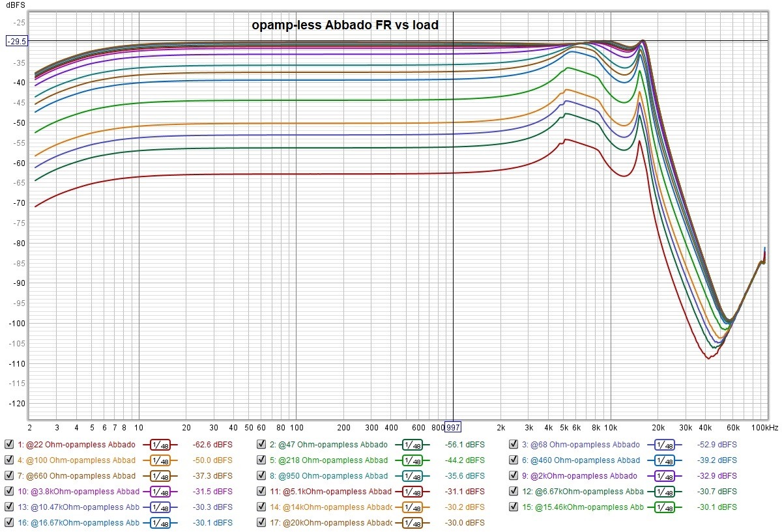Click the -30.0 dBFS readout value
Screen dimensions: 782x532
pyautogui.click(x=465, y=523)
